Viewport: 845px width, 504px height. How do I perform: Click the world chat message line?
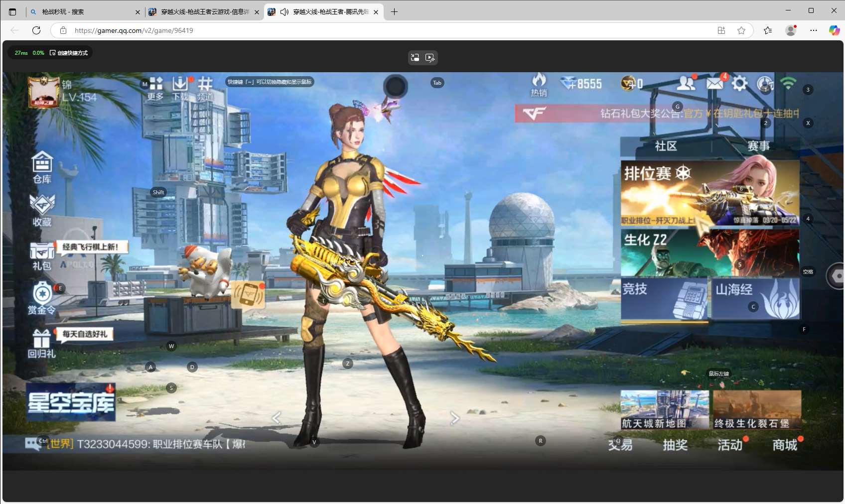[x=147, y=444]
